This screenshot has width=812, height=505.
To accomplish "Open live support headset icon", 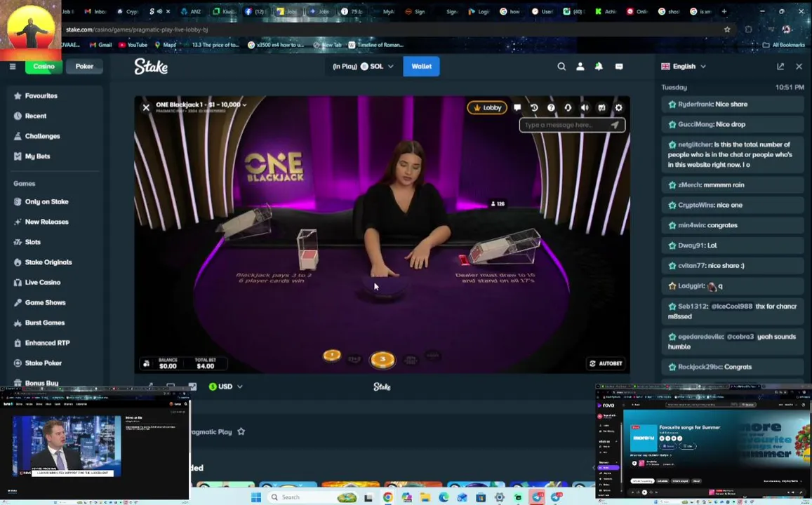I will (x=568, y=107).
